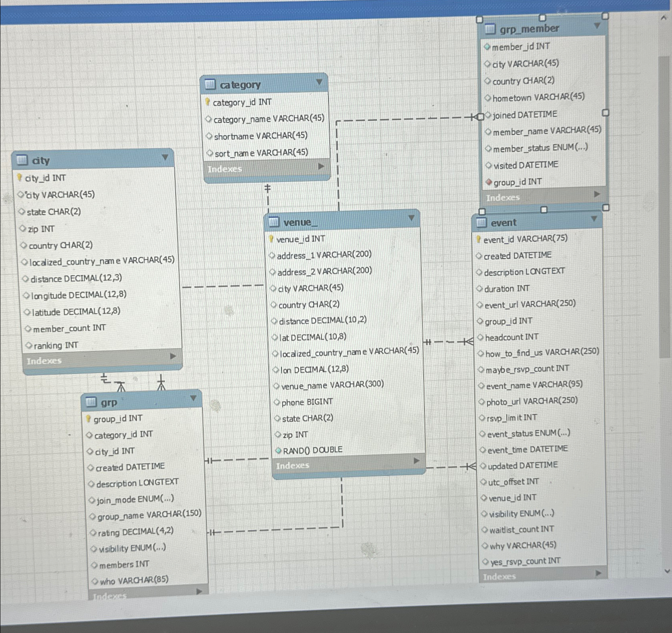Viewport: 672px width, 633px height.
Task: Click the teal diamond beside member_id INT
Action: tap(487, 47)
